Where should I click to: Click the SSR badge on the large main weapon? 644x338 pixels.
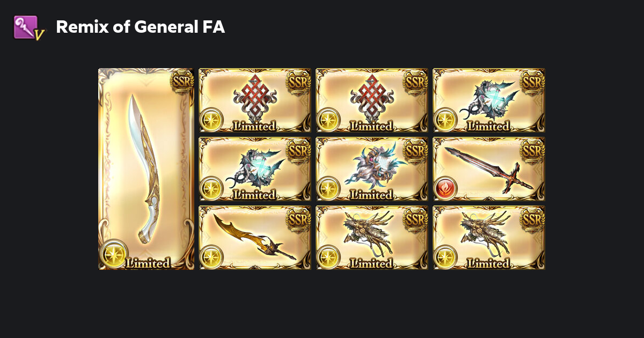181,81
